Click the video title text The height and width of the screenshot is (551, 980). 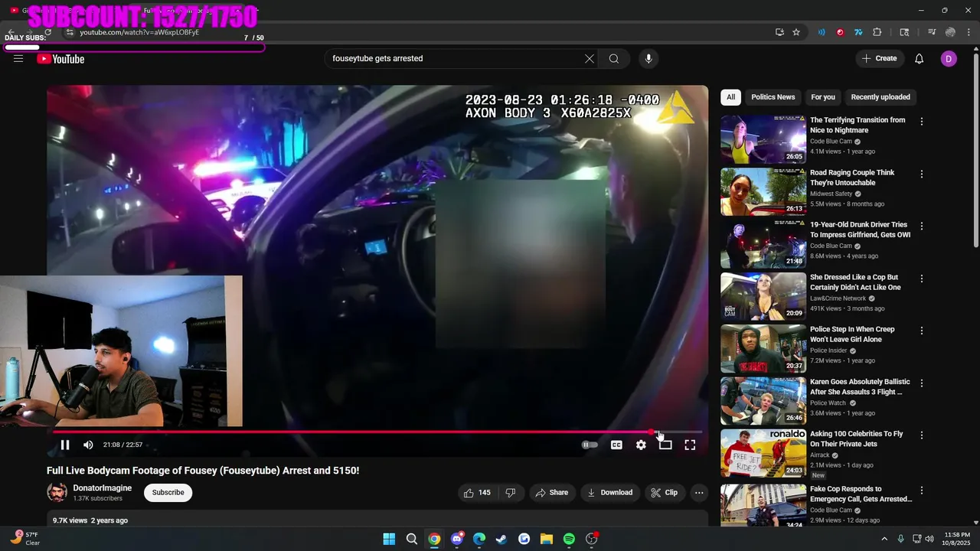[x=203, y=471]
